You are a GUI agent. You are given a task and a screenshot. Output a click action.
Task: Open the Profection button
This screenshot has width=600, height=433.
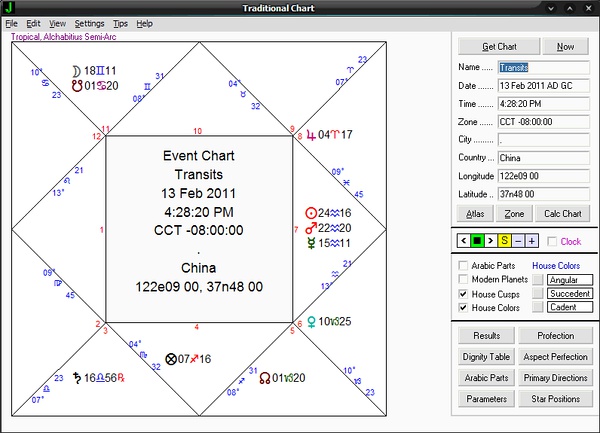[555, 336]
